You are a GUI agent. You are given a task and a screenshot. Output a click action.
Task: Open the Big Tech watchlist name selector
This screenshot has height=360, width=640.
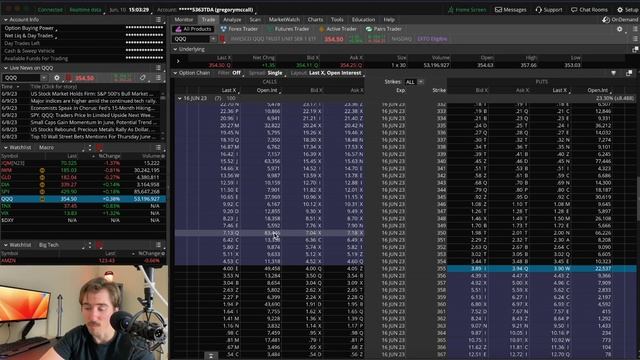tap(49, 245)
